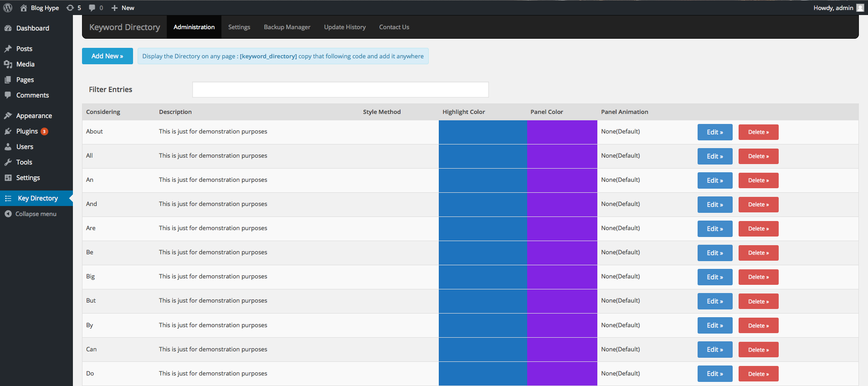Click the Plugins plug icon
Image resolution: width=868 pixels, height=386 pixels.
8,131
